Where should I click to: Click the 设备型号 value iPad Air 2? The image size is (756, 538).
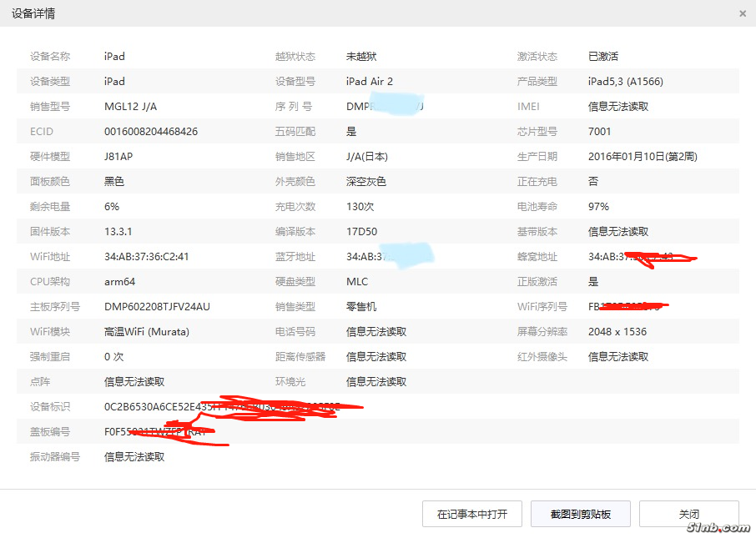[370, 82]
